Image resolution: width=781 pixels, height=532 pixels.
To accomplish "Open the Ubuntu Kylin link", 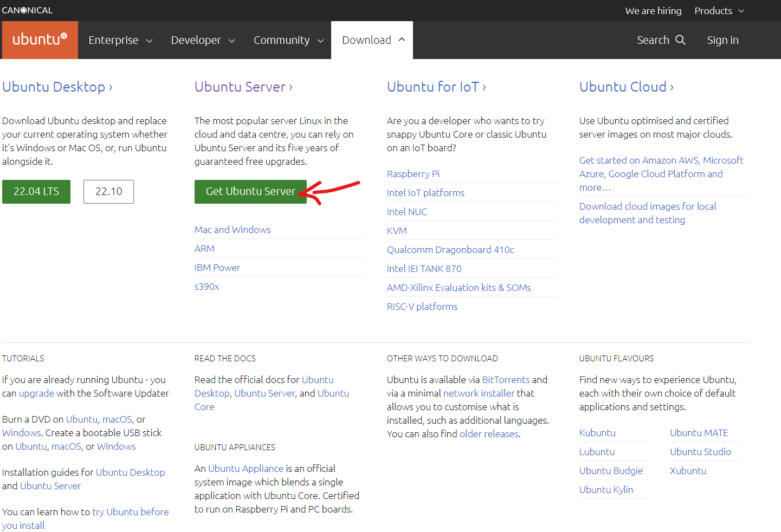I will (x=606, y=490).
